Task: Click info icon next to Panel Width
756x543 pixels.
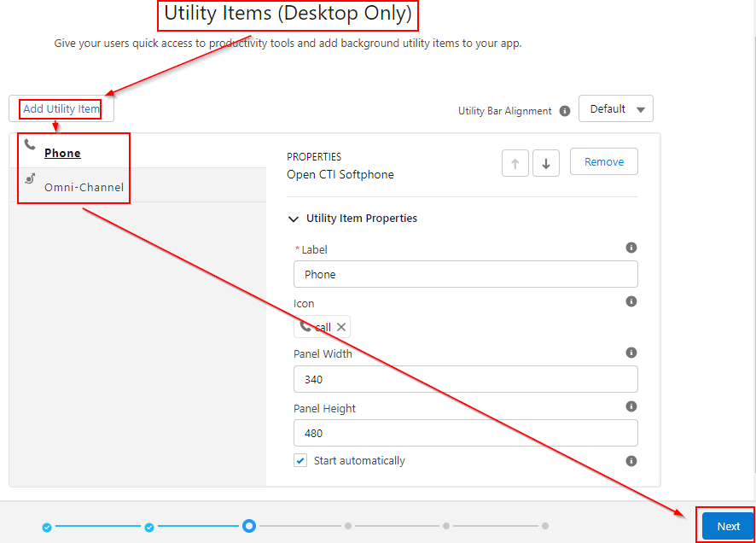Action: click(631, 353)
